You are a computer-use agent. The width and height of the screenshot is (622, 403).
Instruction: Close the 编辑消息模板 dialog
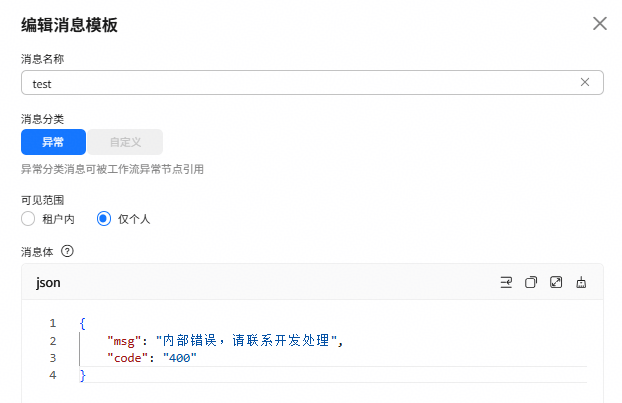point(600,23)
